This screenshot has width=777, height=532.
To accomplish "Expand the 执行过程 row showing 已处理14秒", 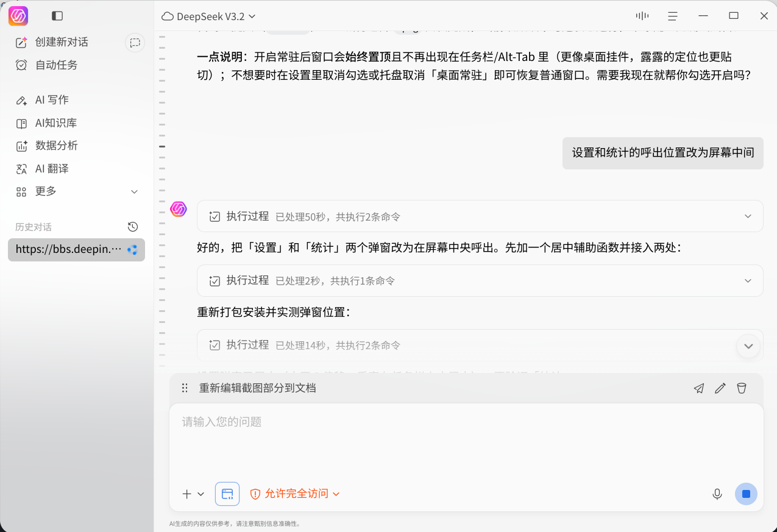I will 480,345.
